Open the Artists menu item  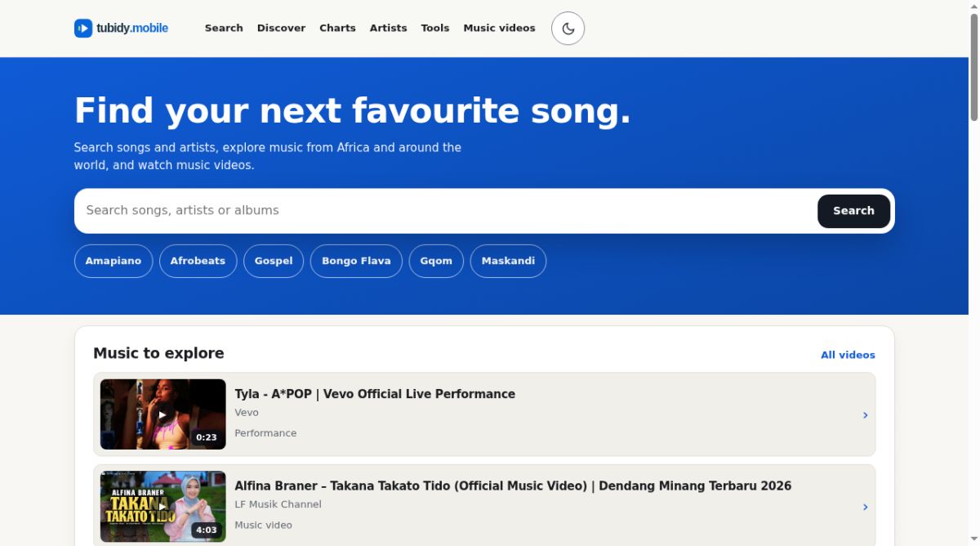pyautogui.click(x=388, y=28)
